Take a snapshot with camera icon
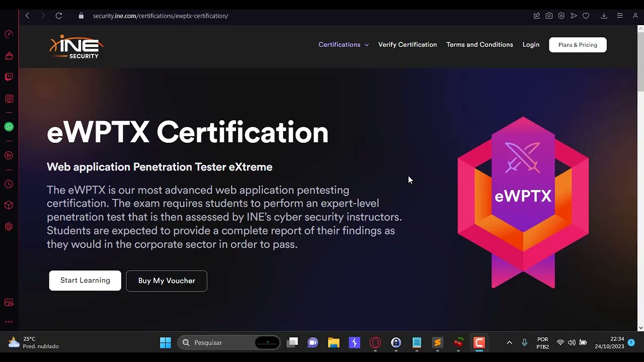This screenshot has width=644, height=362. [549, 16]
